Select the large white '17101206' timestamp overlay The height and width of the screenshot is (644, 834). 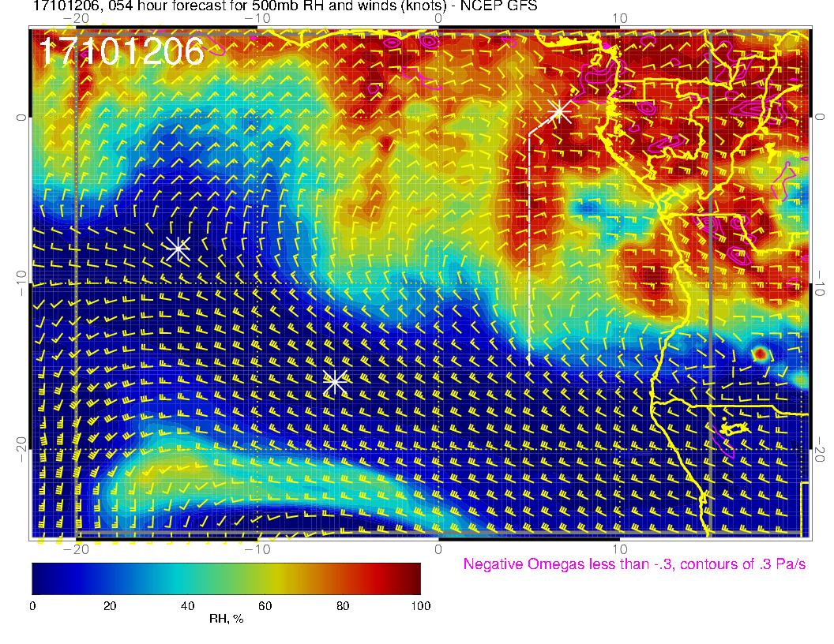pos(122,51)
